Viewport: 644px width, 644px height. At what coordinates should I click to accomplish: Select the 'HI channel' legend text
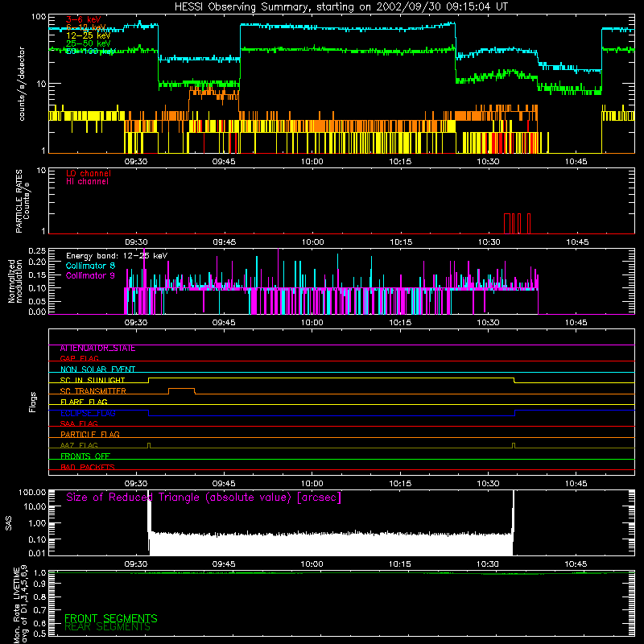tap(88, 182)
